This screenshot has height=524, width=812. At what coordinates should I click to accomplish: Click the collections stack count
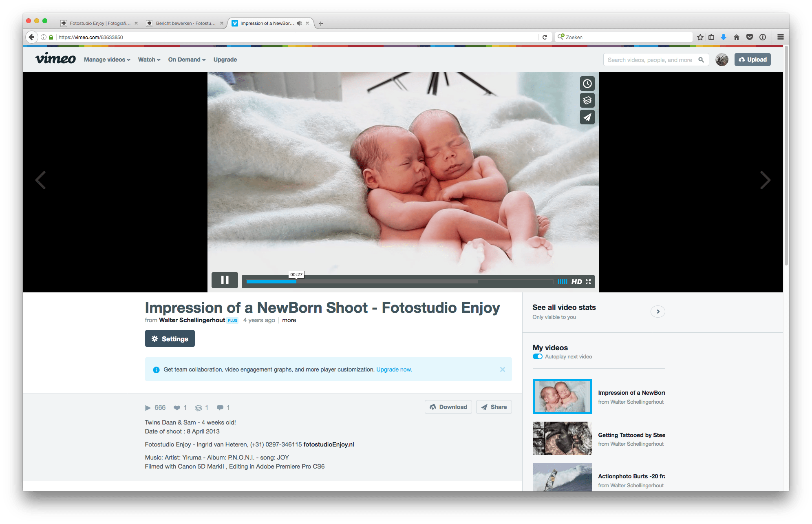(201, 408)
